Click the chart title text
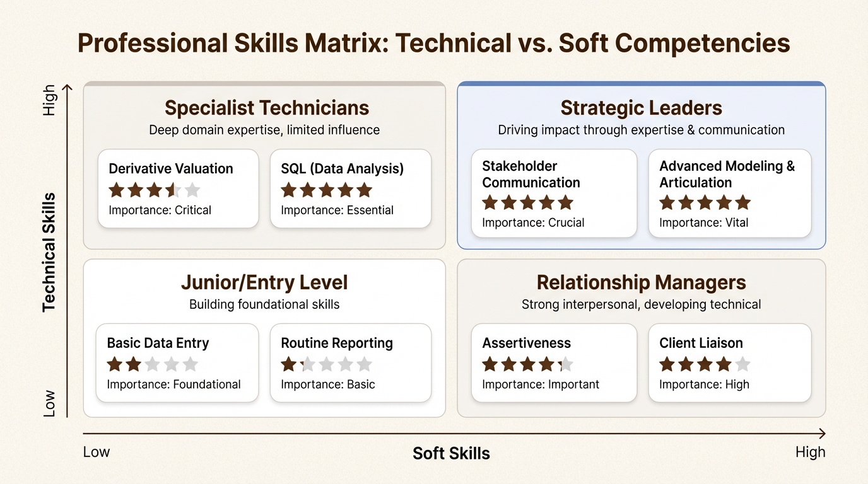This screenshot has width=868, height=484. click(433, 43)
